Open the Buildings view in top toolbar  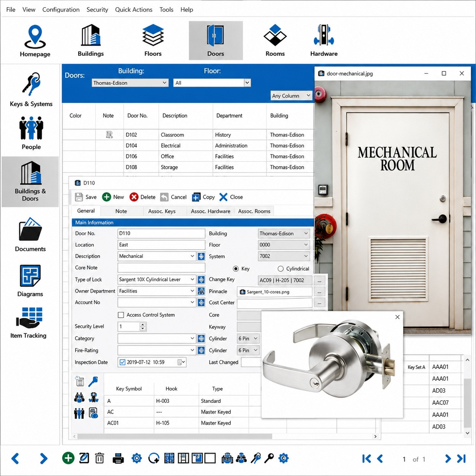coord(91,41)
